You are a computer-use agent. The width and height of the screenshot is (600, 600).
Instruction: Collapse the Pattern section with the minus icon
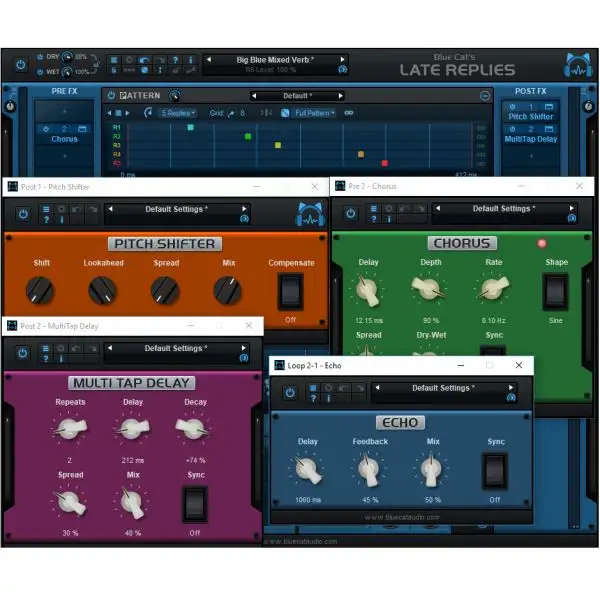(485, 96)
